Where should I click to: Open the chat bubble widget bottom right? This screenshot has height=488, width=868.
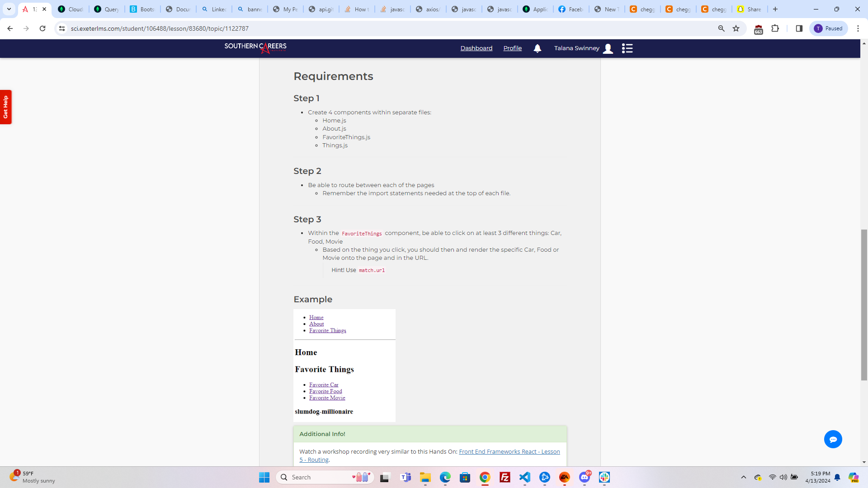833,439
